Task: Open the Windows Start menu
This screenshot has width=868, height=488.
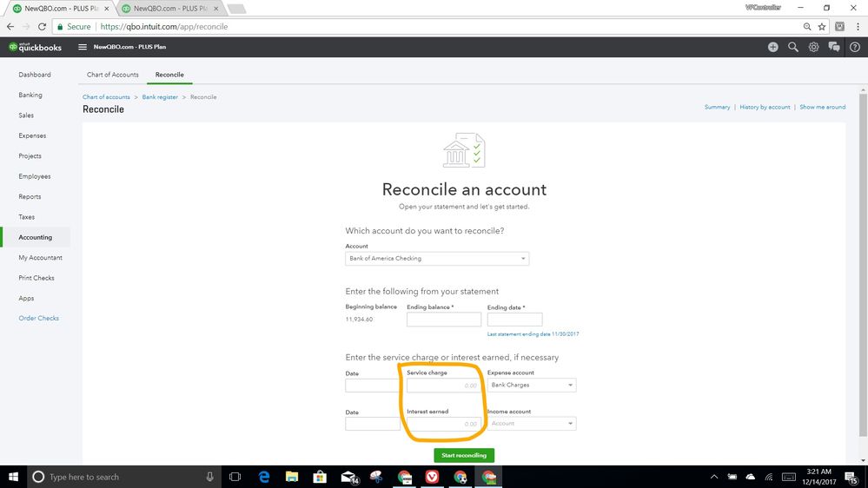Action: [13, 477]
